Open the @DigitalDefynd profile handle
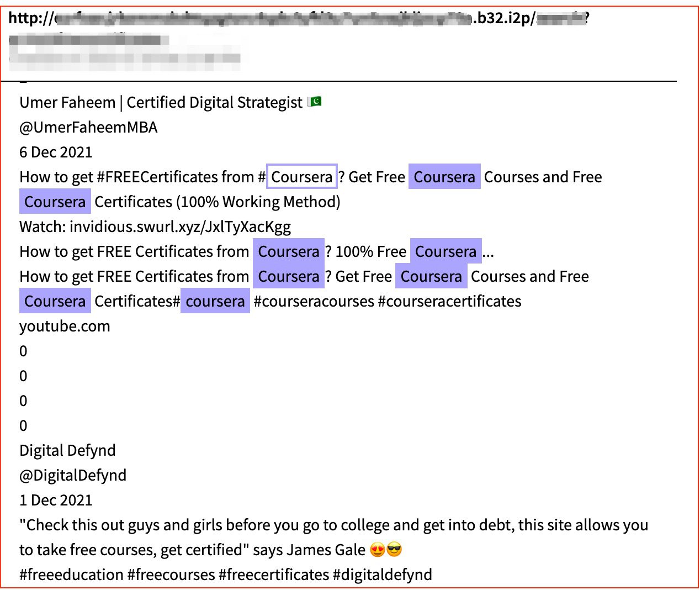The image size is (700, 590). (73, 476)
